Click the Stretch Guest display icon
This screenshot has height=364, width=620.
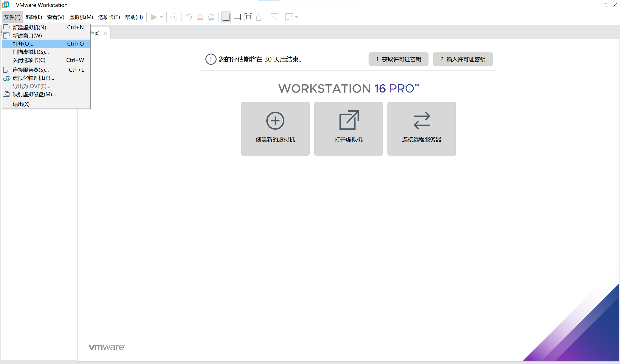289,17
